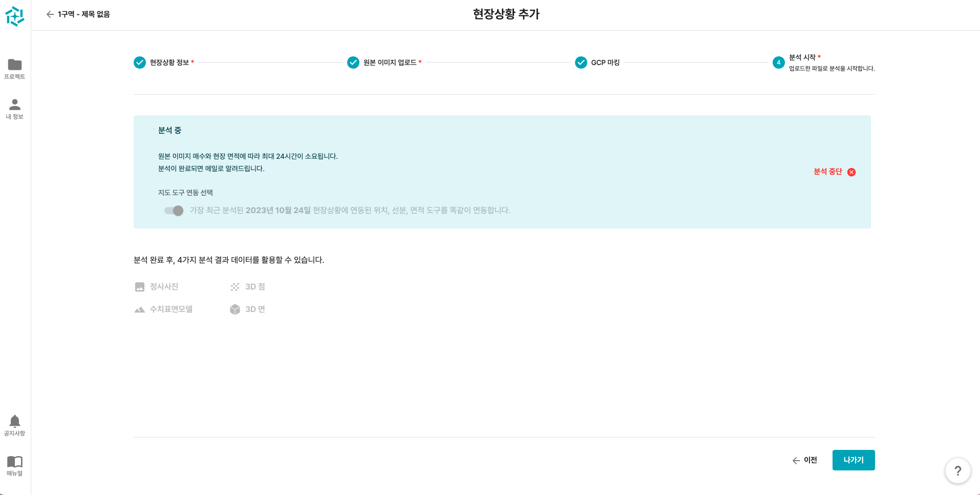Click the help question mark button
Viewport: 980px width, 495px height.
957,470
